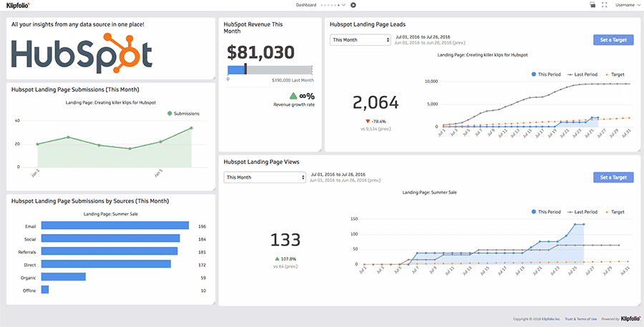Open the Username account dropdown
The width and height of the screenshot is (644, 327).
pyautogui.click(x=628, y=5)
